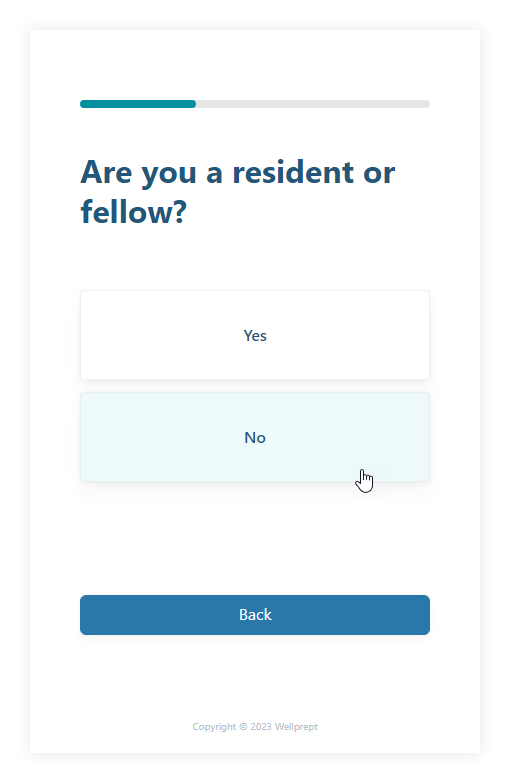Screen dimensions: 512x781
Task: Click the word Wellprept in footer
Action: click(x=296, y=727)
